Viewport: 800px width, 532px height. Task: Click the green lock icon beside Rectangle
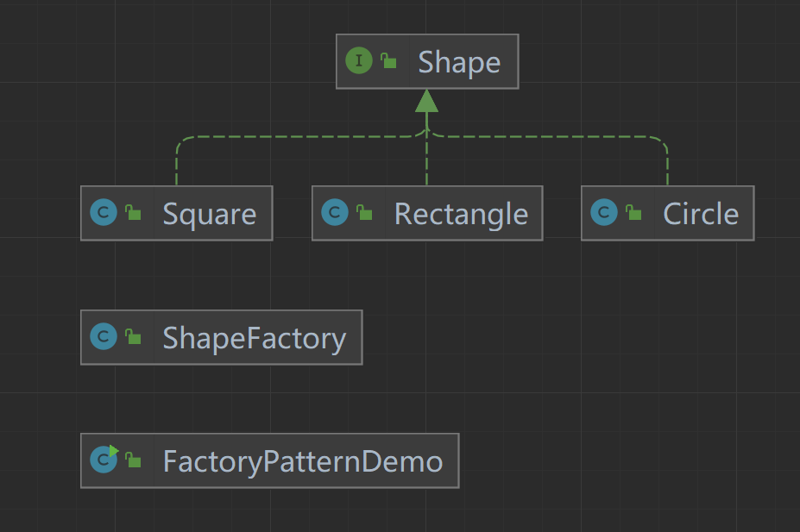click(x=364, y=213)
